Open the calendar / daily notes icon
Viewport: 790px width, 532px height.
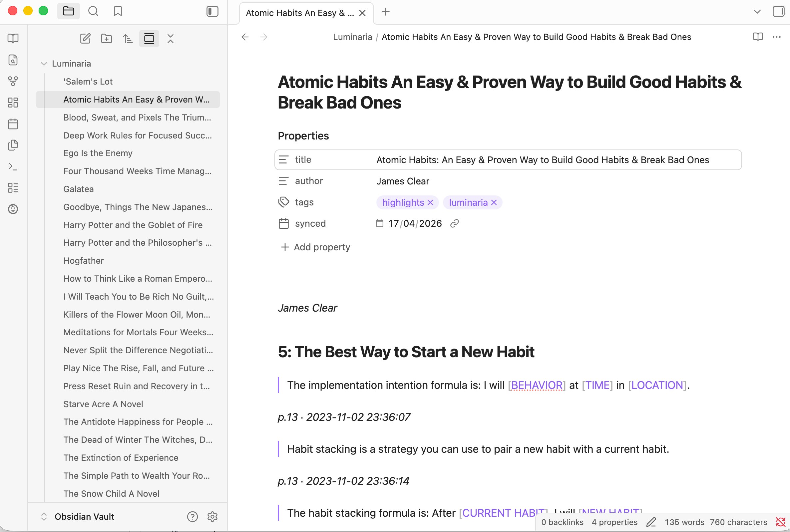coord(13,124)
